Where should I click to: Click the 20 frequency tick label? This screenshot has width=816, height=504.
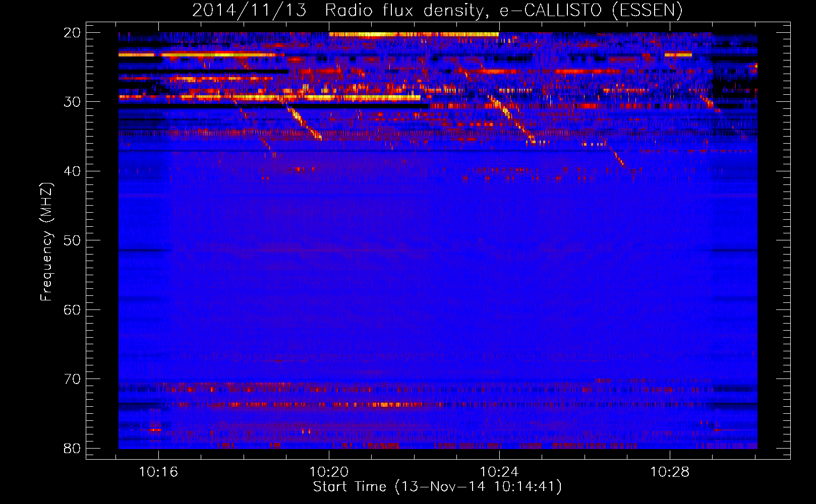pyautogui.click(x=72, y=33)
